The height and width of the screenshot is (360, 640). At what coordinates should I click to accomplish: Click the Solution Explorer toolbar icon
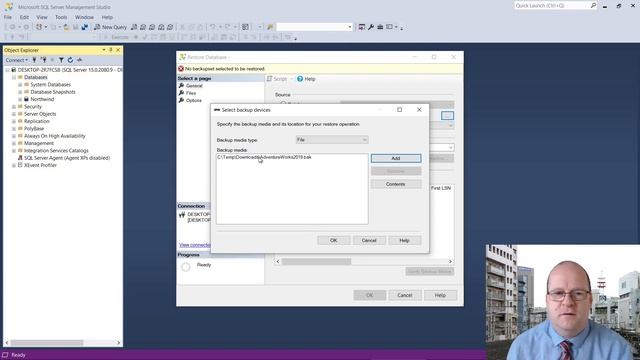(362, 27)
